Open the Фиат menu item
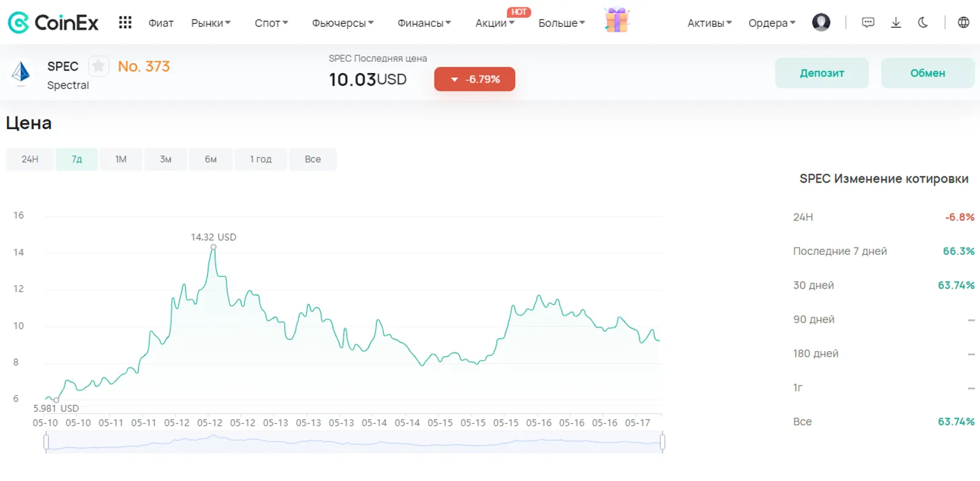 tap(161, 23)
